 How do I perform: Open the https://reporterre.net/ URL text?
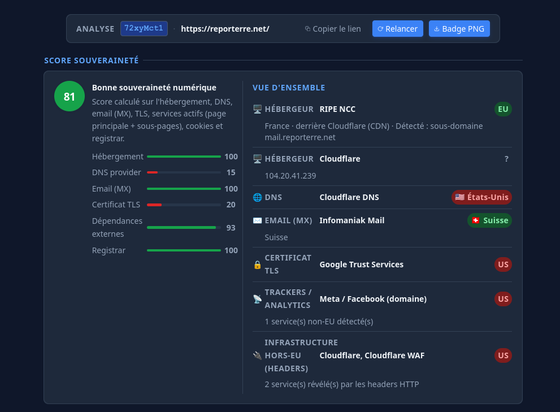225,29
